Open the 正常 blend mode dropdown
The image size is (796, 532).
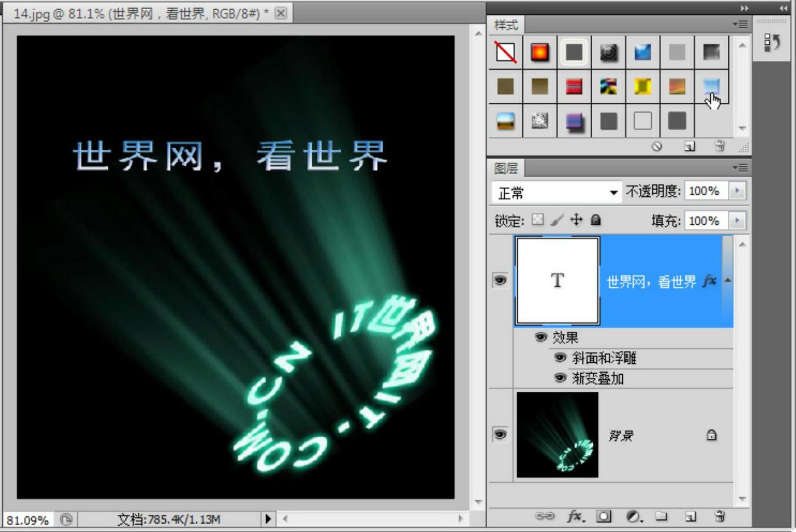(556, 192)
